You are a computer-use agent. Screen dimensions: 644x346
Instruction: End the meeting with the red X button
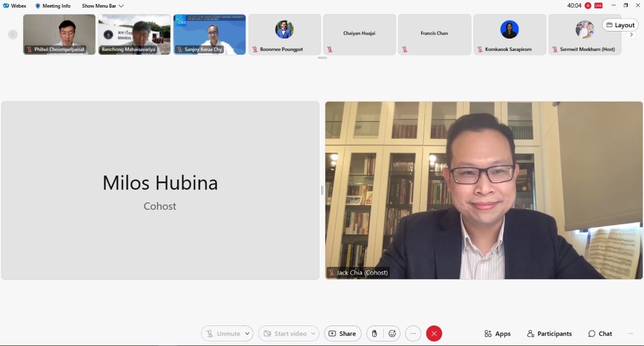coord(434,334)
